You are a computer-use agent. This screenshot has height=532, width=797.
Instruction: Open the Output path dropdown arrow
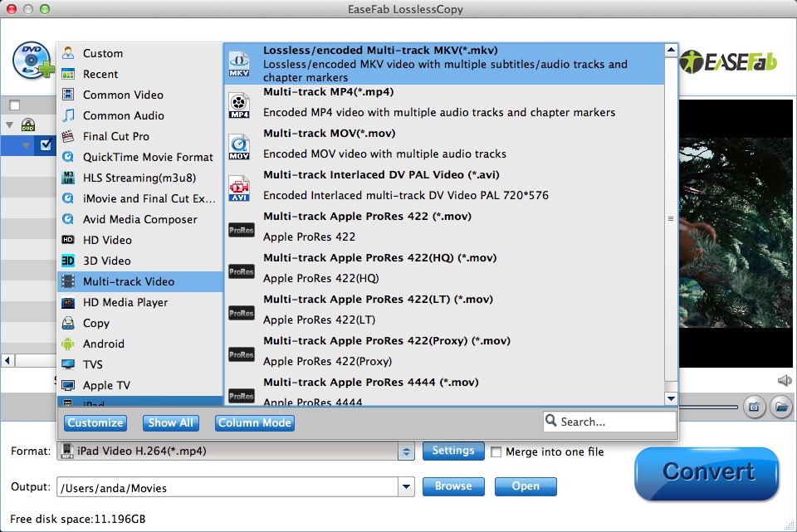[x=406, y=487]
